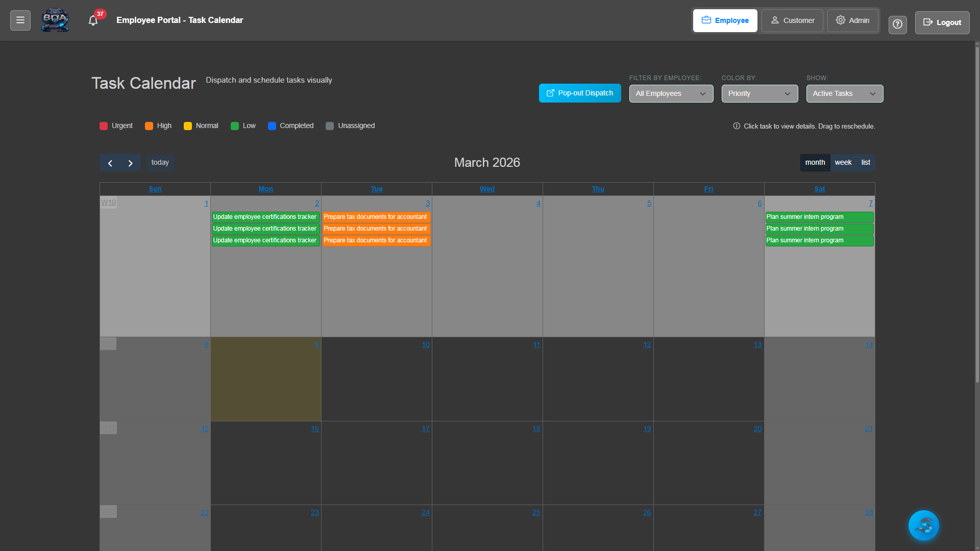This screenshot has height=551, width=980.
Task: Open the help question mark icon
Action: tap(897, 24)
